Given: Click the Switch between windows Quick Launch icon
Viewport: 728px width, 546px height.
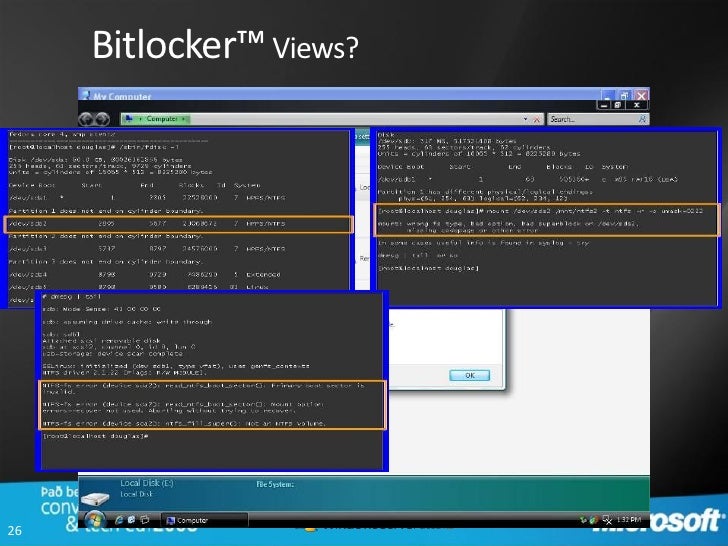Looking at the screenshot, I should (145, 520).
